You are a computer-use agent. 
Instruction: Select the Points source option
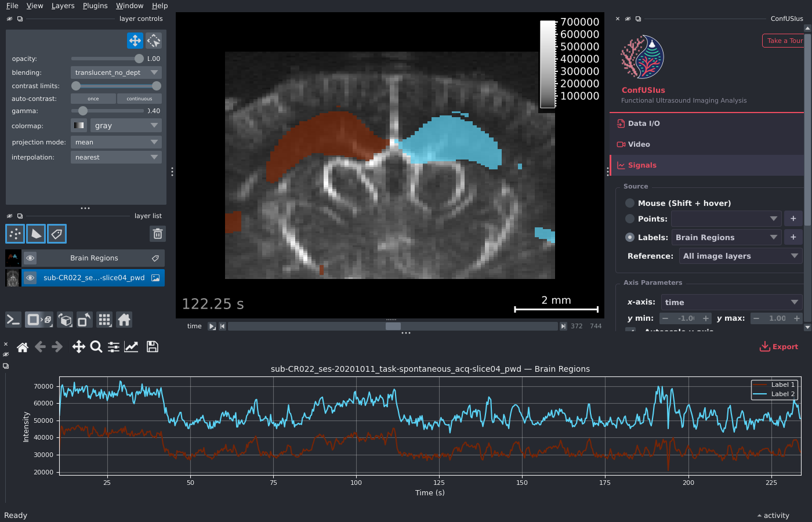point(630,219)
